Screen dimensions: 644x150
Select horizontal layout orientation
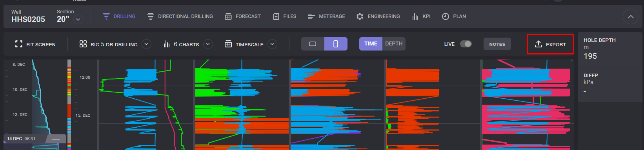(x=313, y=44)
